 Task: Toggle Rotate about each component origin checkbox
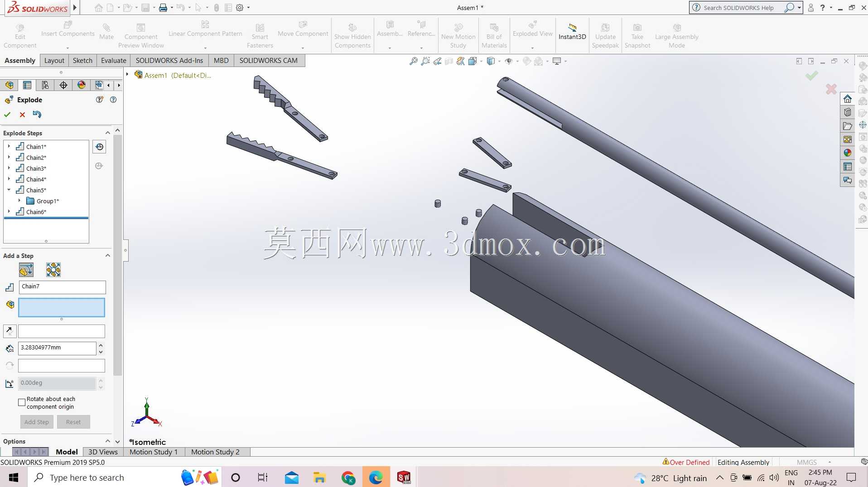[22, 402]
